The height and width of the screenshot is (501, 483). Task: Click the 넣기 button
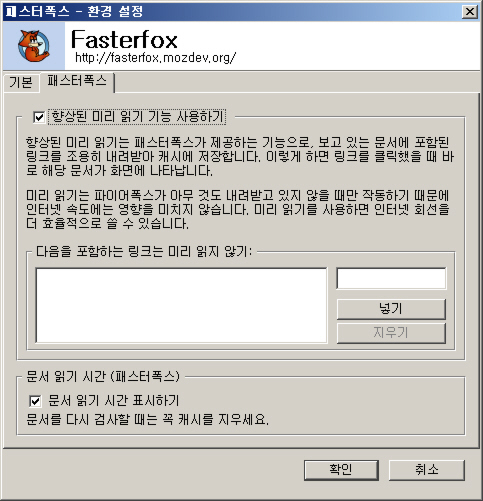tap(391, 309)
